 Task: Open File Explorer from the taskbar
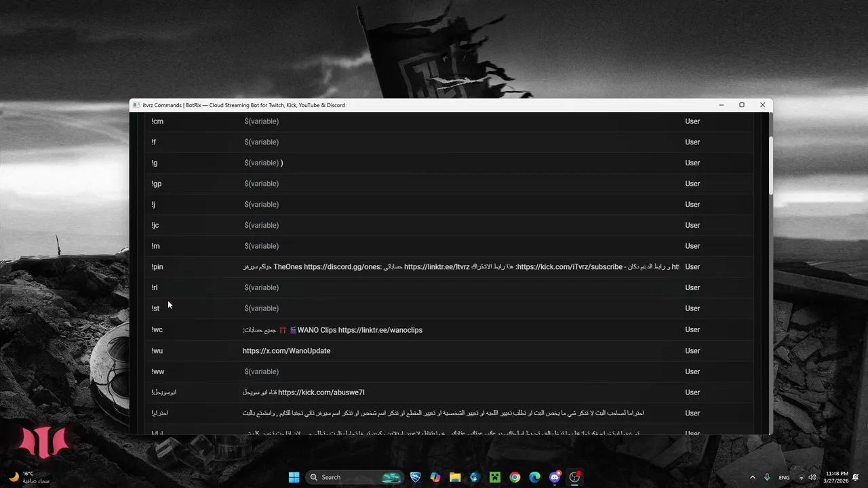pyautogui.click(x=455, y=477)
